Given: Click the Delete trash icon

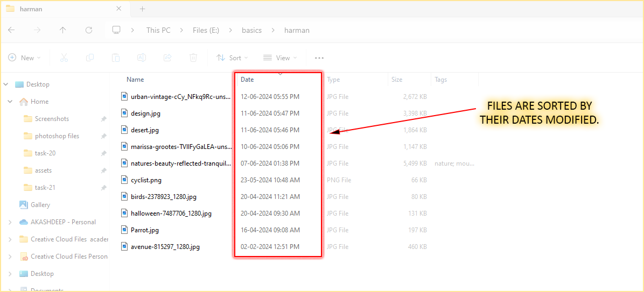Looking at the screenshot, I should click(193, 58).
